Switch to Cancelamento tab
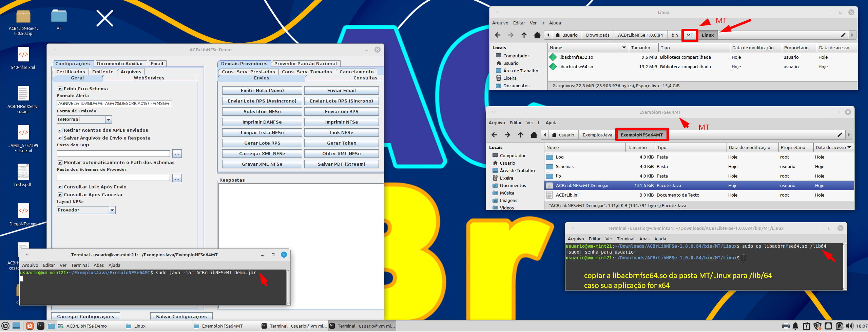Image resolution: width=868 pixels, height=332 pixels. (356, 72)
